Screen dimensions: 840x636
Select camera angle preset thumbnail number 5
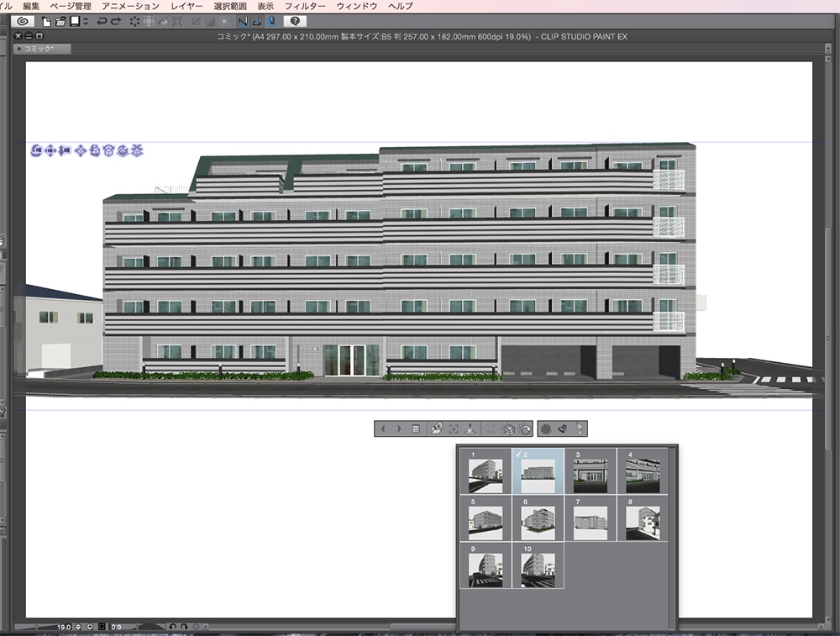(x=486, y=518)
